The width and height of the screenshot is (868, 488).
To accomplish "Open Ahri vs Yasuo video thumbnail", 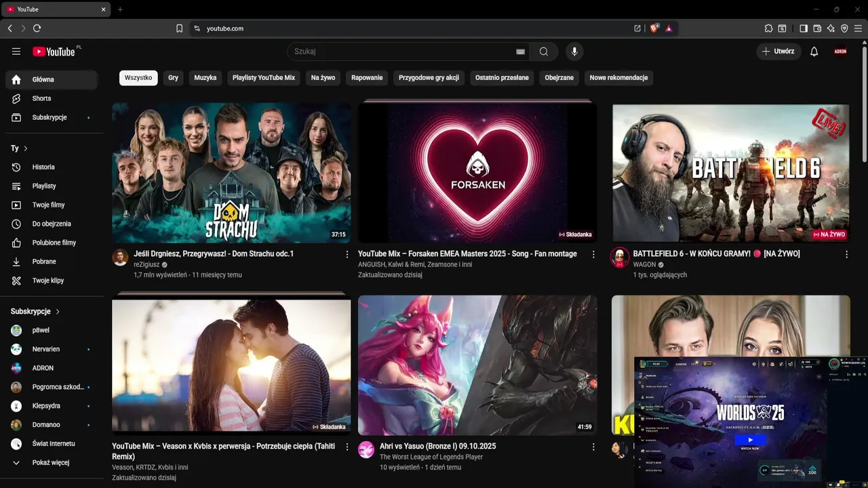I will [x=477, y=365].
